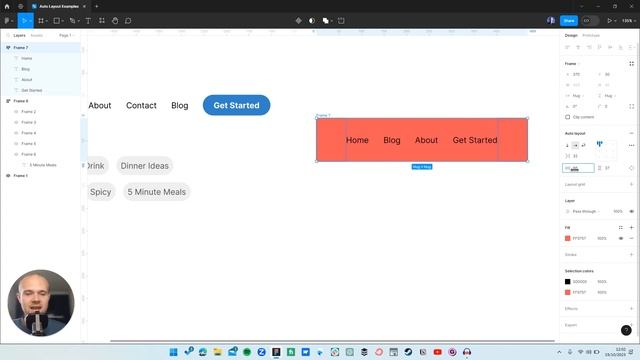Click the 000000 selection color swatch
640x360 pixels.
coord(567,282)
